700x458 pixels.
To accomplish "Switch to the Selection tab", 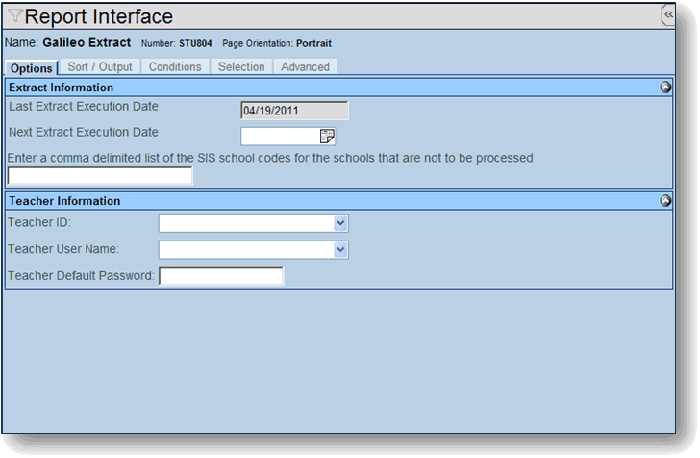I will [x=241, y=67].
